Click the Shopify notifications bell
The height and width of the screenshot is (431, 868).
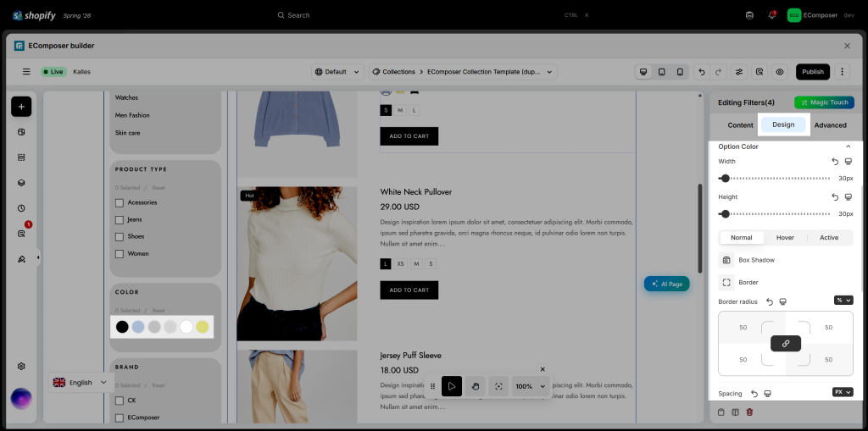[x=771, y=15]
